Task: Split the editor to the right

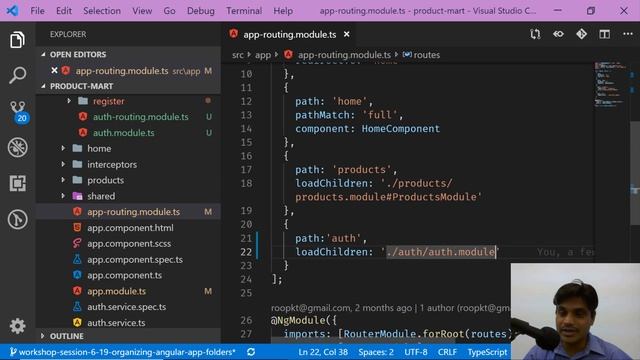Action: click(x=604, y=34)
